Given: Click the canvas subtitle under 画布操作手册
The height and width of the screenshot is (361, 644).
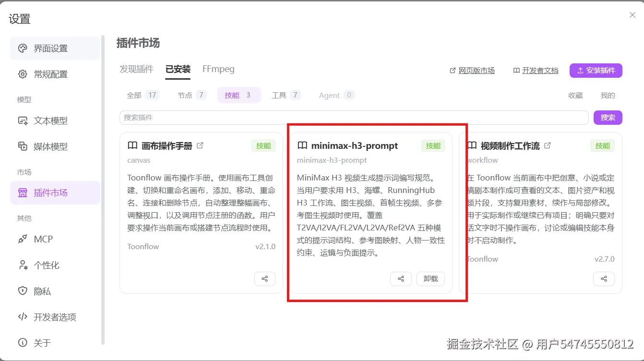Looking at the screenshot, I should (139, 160).
